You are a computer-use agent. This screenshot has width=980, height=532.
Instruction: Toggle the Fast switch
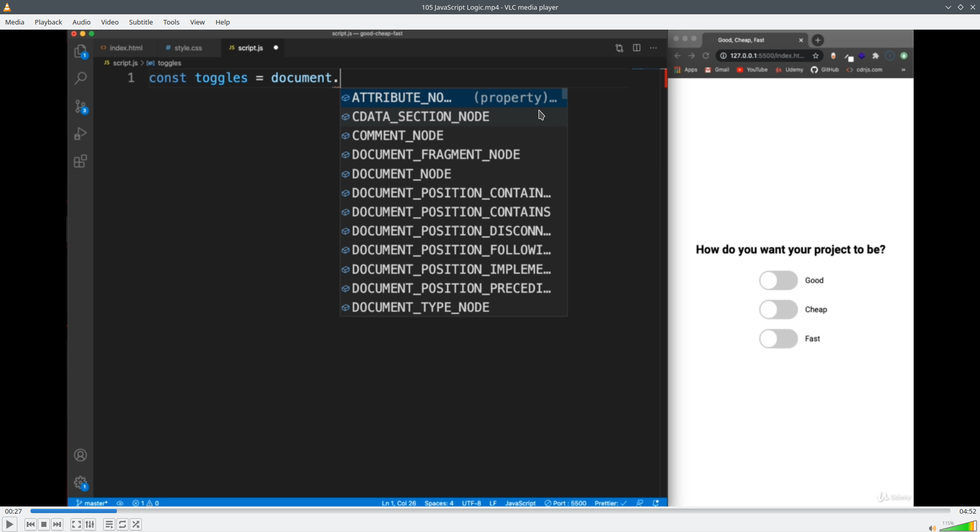[778, 338]
